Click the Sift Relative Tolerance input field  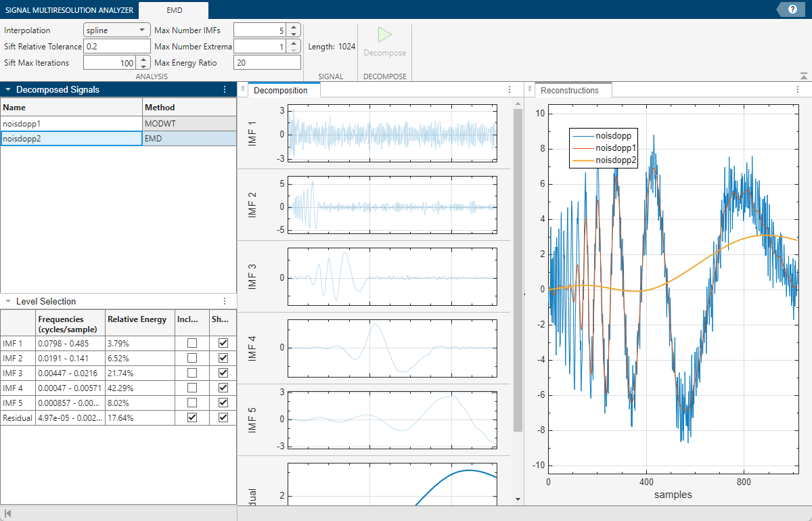tap(116, 46)
